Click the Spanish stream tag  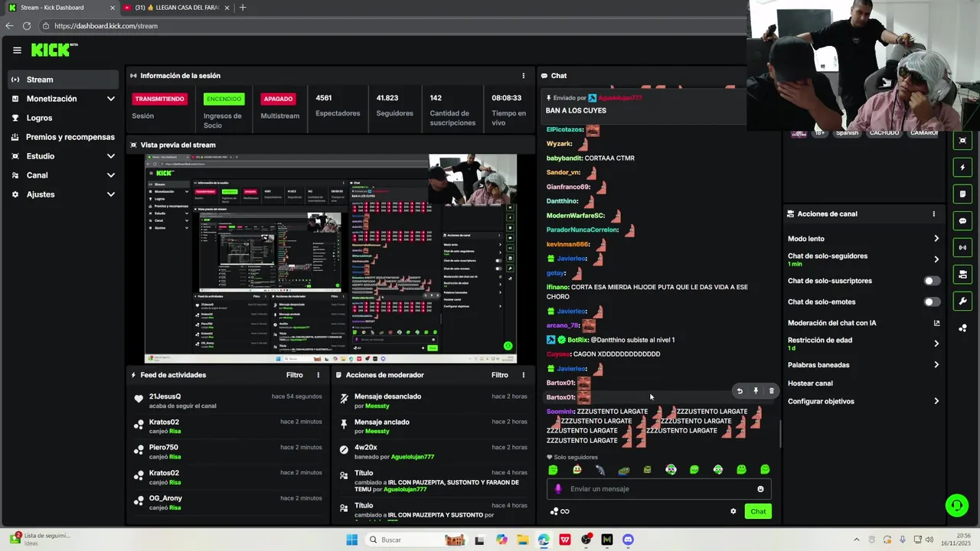coord(847,133)
